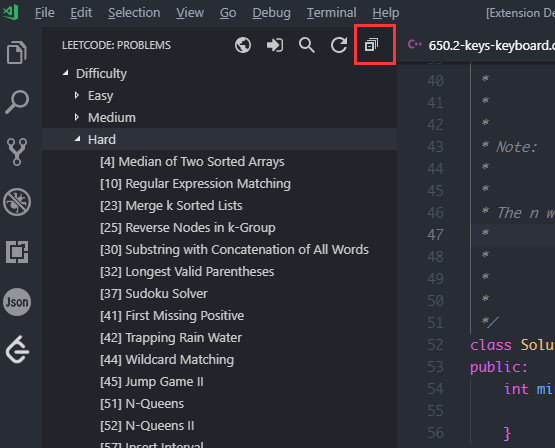Open the LeetCode icon in activity bar
Screen dimensions: 555x448
click(17, 350)
